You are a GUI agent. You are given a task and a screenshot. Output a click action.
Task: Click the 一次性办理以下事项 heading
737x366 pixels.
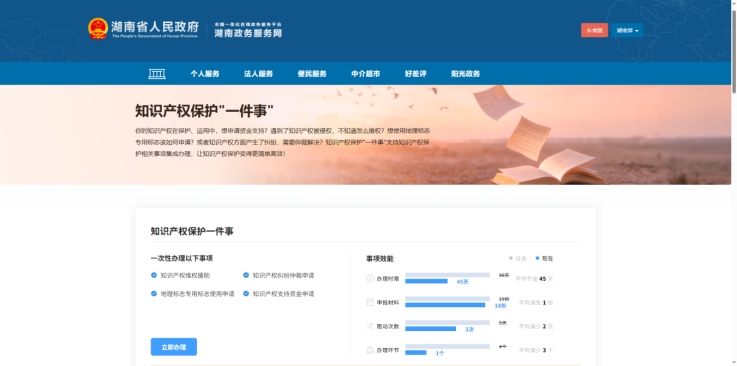pos(182,258)
